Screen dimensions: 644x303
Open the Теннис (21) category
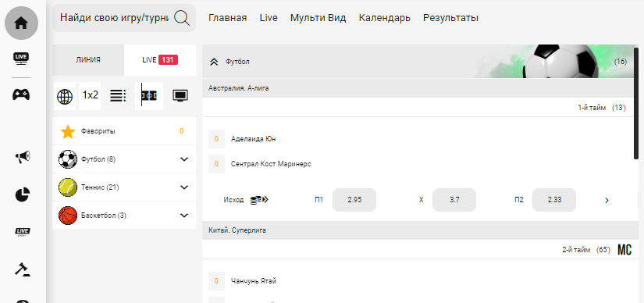coord(124,187)
